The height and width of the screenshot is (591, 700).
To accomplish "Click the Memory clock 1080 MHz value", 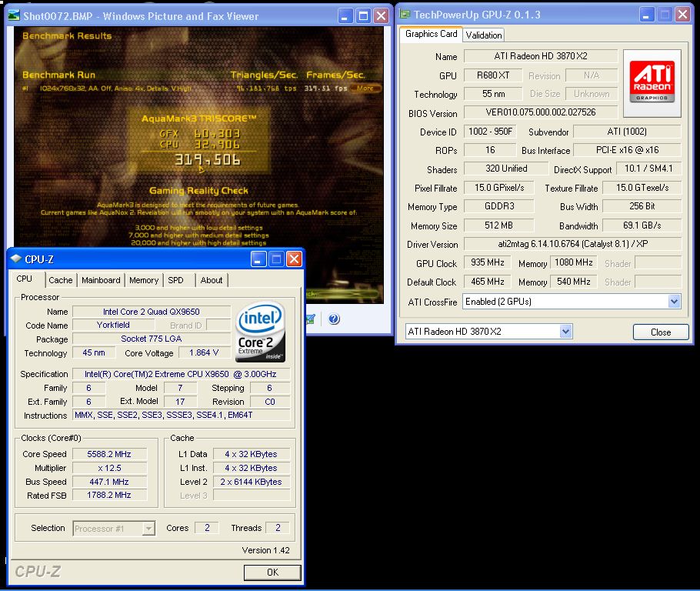I will tap(574, 262).
